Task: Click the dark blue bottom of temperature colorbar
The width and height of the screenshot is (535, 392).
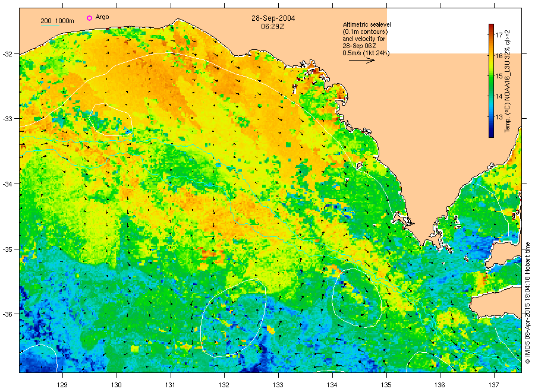Action: [492, 134]
